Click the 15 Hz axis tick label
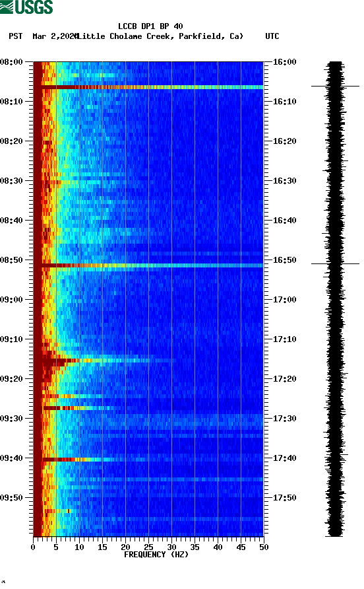Screen dimensions: 364x589 tap(102, 547)
